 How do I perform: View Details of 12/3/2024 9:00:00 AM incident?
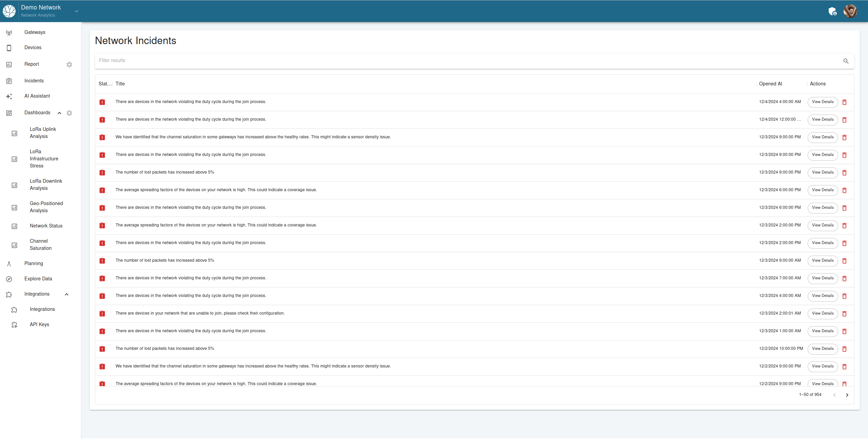pos(822,261)
